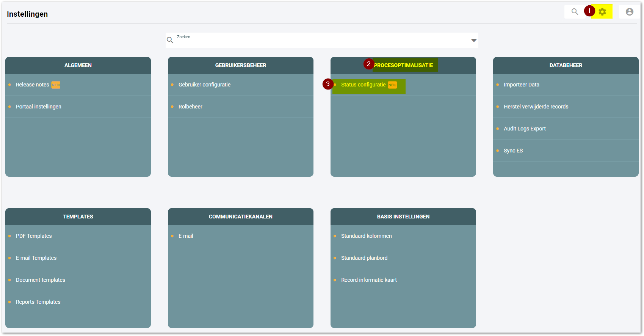Focus the Zoeken search input field
The width and height of the screenshot is (644, 336).
point(322,40)
